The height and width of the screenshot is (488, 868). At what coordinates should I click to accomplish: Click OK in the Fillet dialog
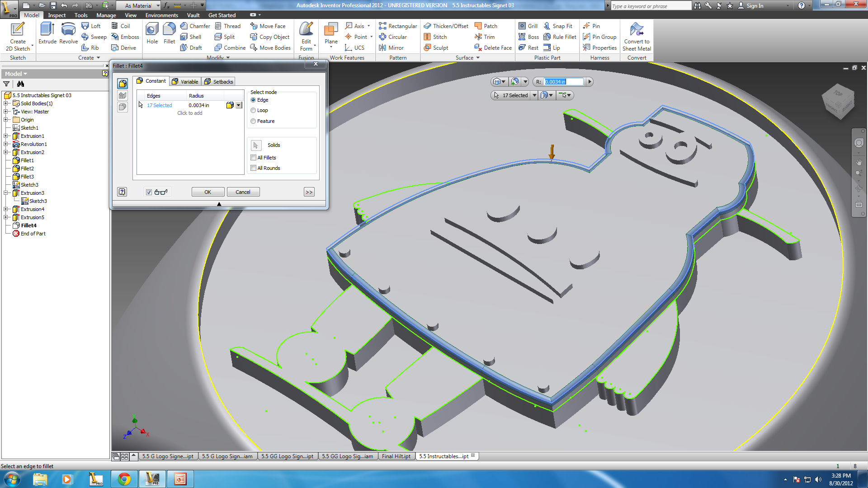point(208,192)
